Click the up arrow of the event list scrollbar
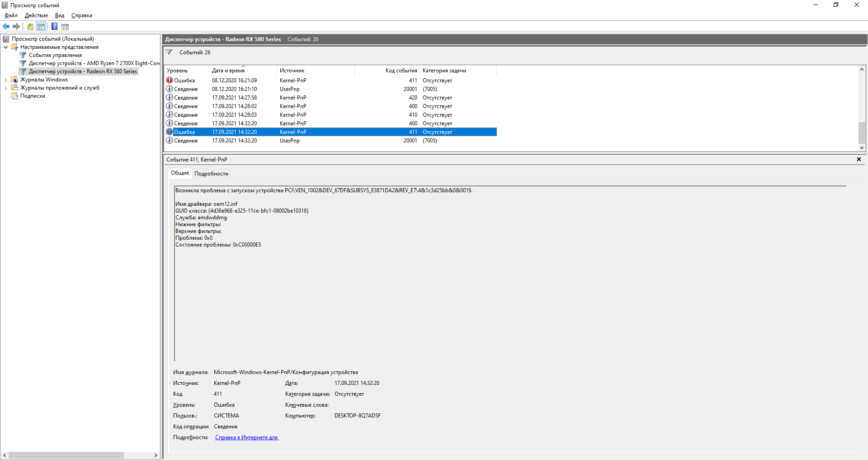 [862, 69]
